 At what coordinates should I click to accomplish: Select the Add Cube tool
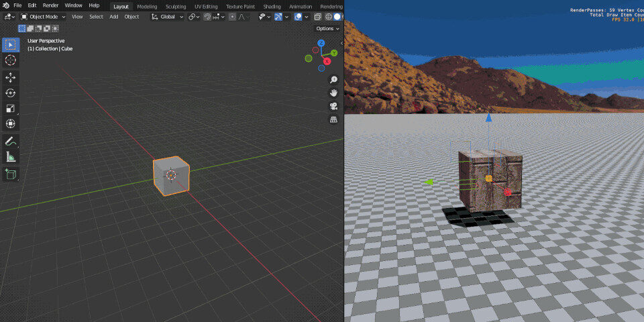tap(11, 174)
